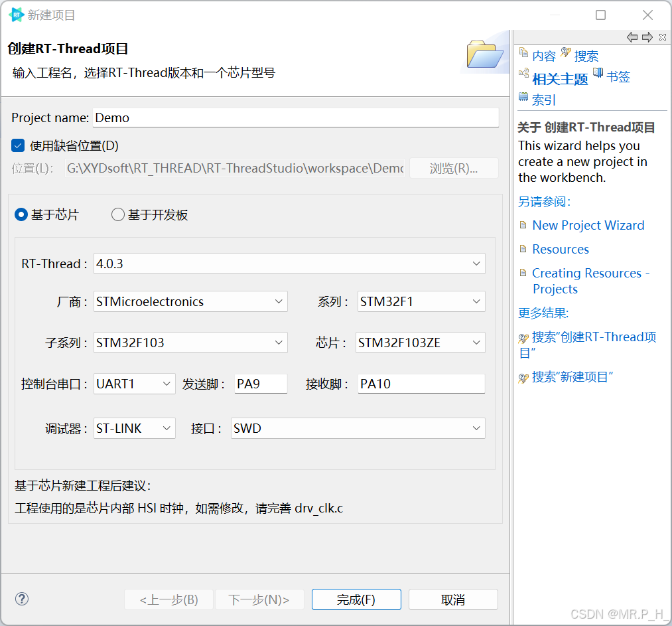This screenshot has height=626, width=672.
Task: Open the 控制台串口 UART1 dropdown
Action: tap(134, 384)
